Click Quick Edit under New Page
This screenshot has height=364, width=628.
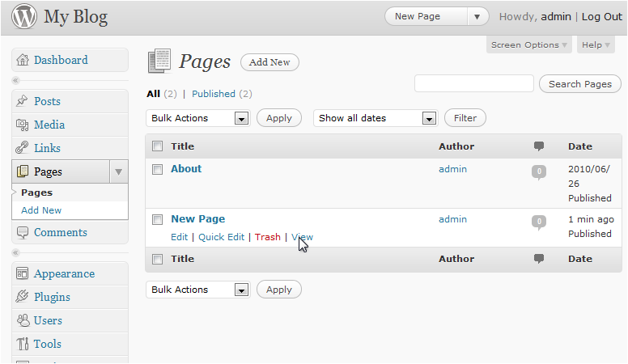[x=221, y=237]
